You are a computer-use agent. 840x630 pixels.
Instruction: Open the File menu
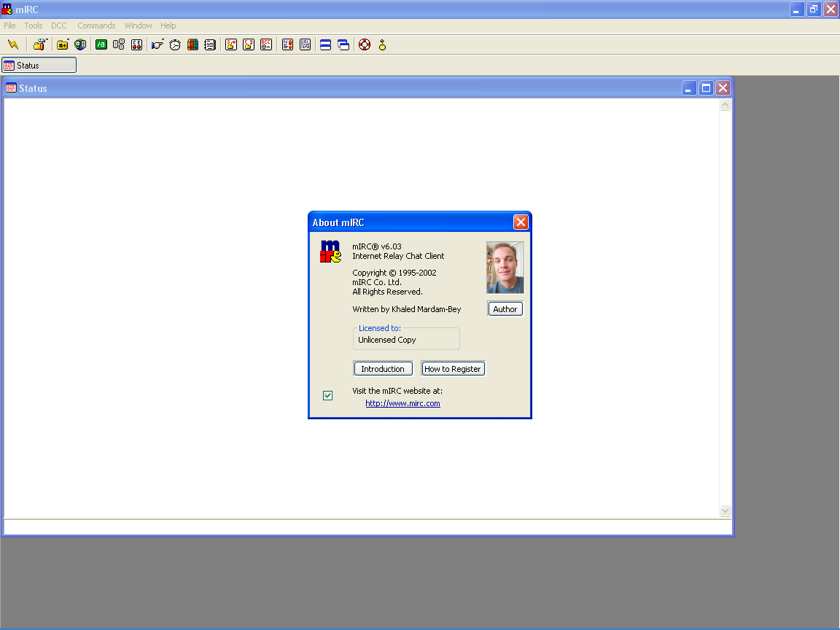coord(9,26)
